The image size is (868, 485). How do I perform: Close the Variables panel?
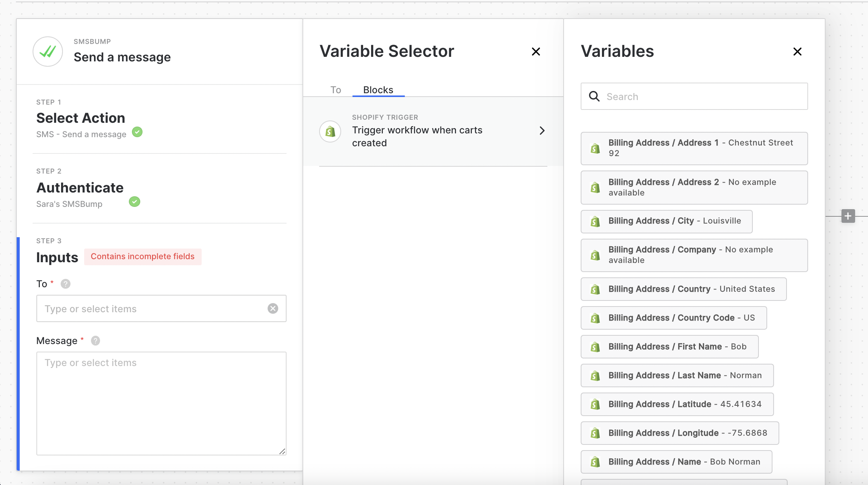pyautogui.click(x=797, y=52)
